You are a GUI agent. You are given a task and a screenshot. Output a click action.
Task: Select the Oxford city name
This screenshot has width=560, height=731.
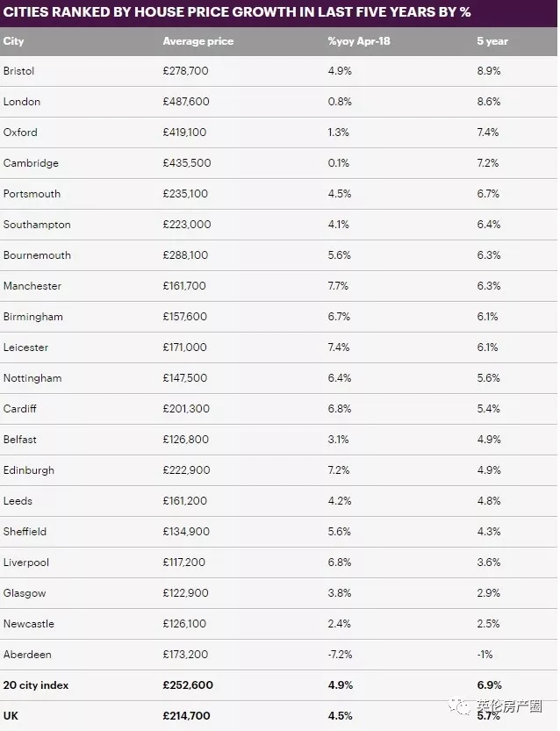pyautogui.click(x=20, y=133)
